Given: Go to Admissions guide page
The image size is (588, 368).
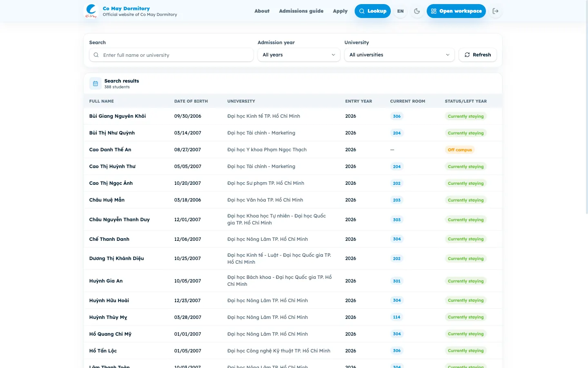Looking at the screenshot, I should click(301, 11).
